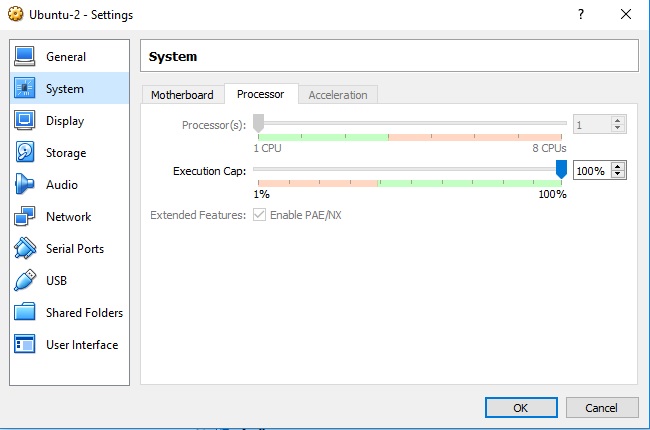Open the Acceleration tab
This screenshot has height=430, width=650.
tap(337, 95)
